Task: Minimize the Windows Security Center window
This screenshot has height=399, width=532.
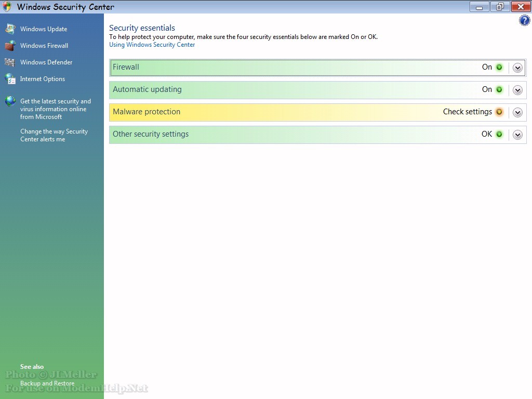Action: point(479,6)
